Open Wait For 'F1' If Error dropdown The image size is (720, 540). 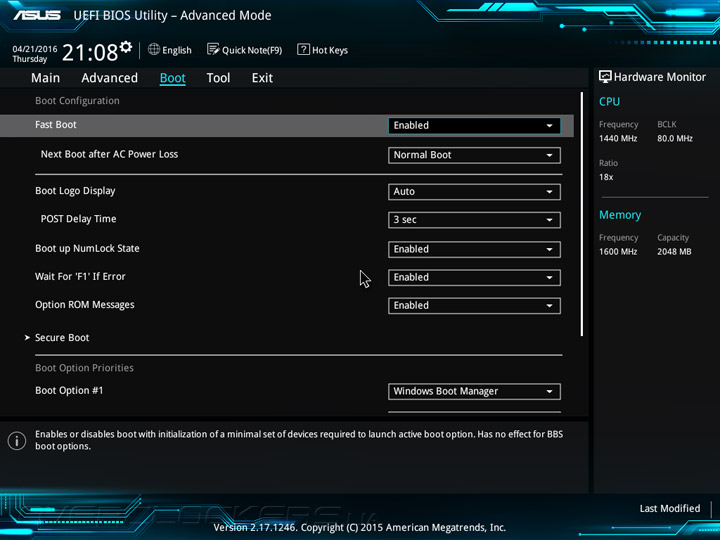click(474, 277)
